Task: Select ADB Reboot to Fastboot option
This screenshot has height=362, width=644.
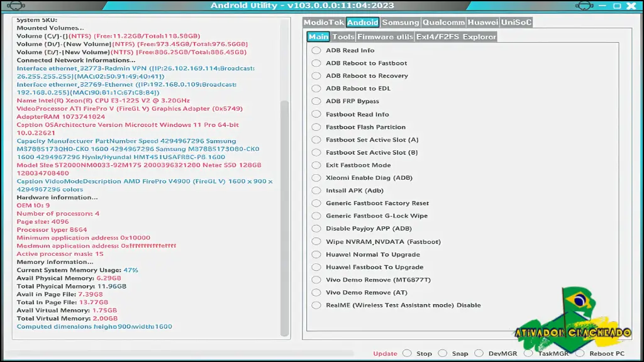Action: pos(316,63)
